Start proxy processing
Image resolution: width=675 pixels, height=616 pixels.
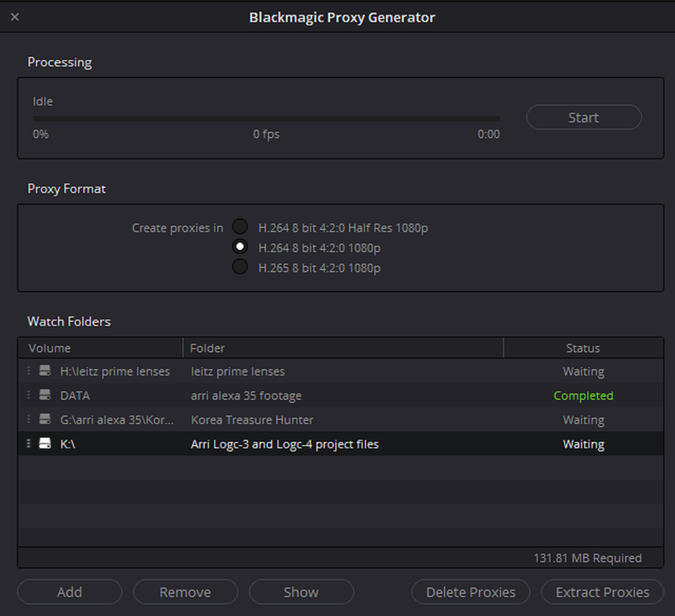point(583,118)
